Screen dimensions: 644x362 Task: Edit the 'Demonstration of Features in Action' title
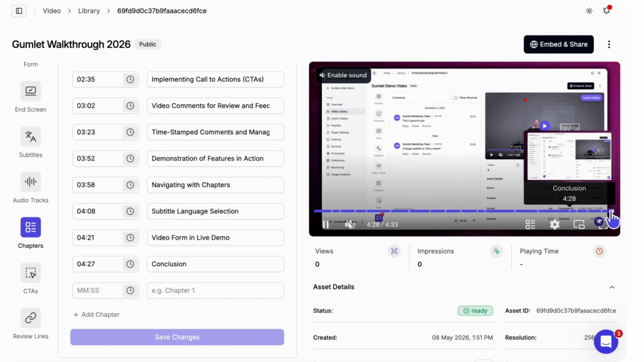(215, 159)
